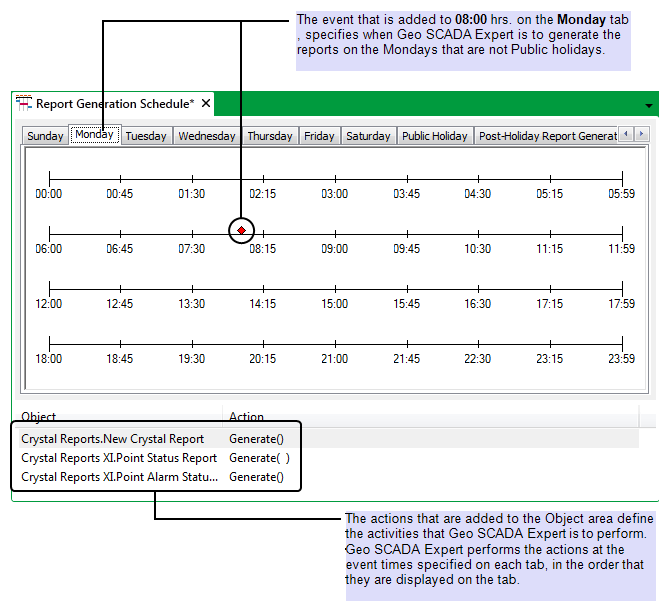Screen dimensions: 659x613
Task: Click the schedule icon in document tab
Action: point(23,104)
